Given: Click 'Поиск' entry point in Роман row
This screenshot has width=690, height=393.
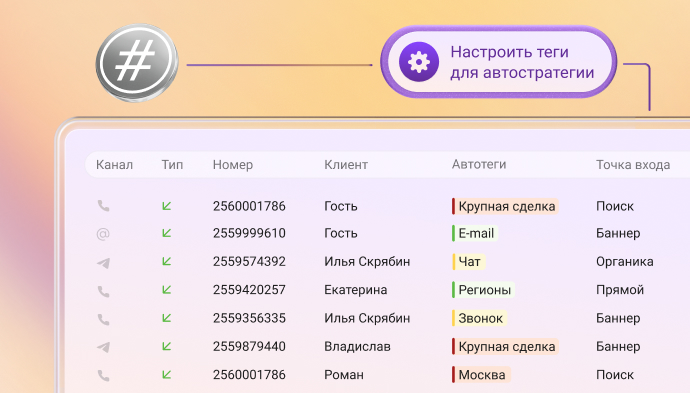Looking at the screenshot, I should point(615,375).
